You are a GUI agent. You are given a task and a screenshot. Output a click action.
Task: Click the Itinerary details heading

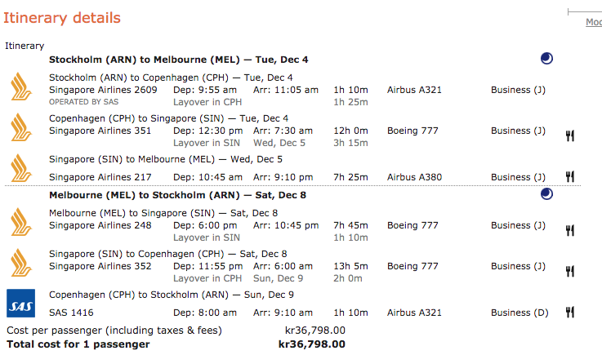pos(62,18)
